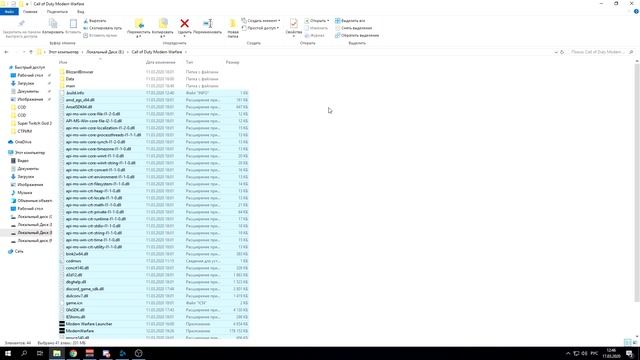The image size is (640, 360).
Task: Click the Cut scissors icon
Action: tap(86, 20)
